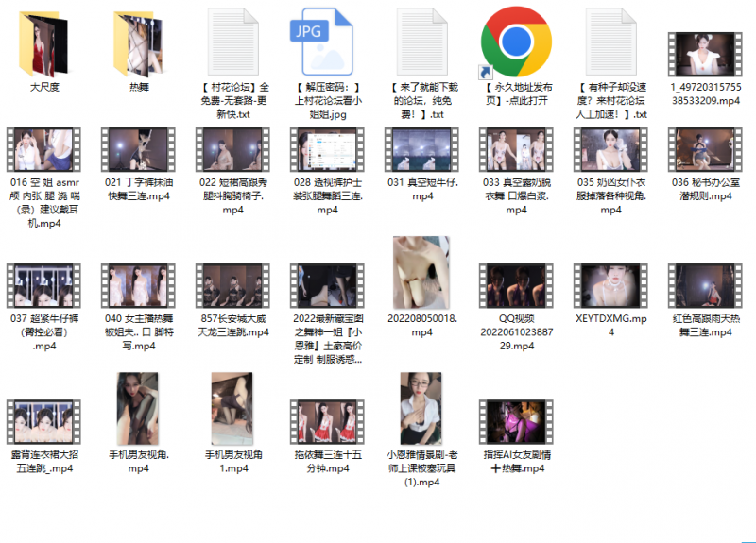Select the 村花论坛 全免费 text file
Image resolution: width=756 pixels, height=543 pixels.
click(x=232, y=44)
